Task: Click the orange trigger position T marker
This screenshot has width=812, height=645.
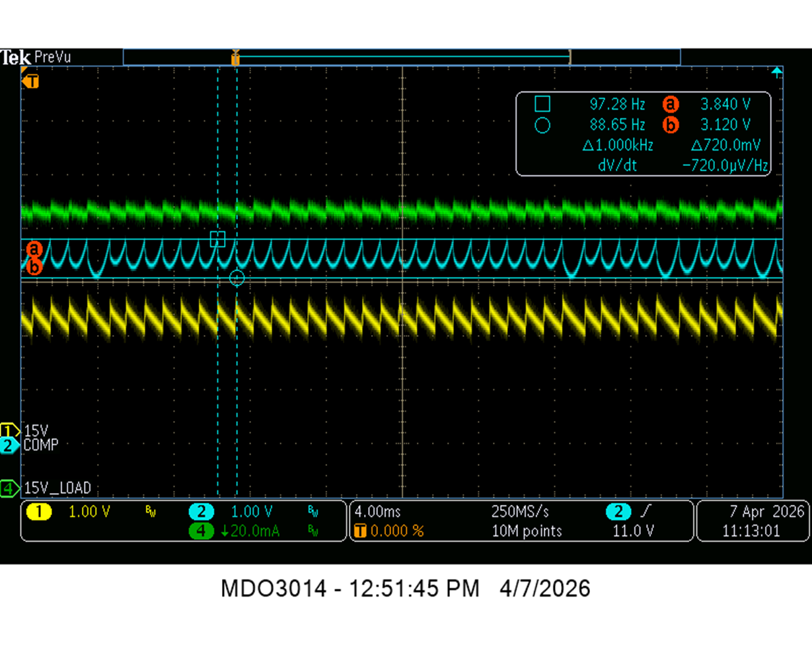Action: [x=31, y=82]
